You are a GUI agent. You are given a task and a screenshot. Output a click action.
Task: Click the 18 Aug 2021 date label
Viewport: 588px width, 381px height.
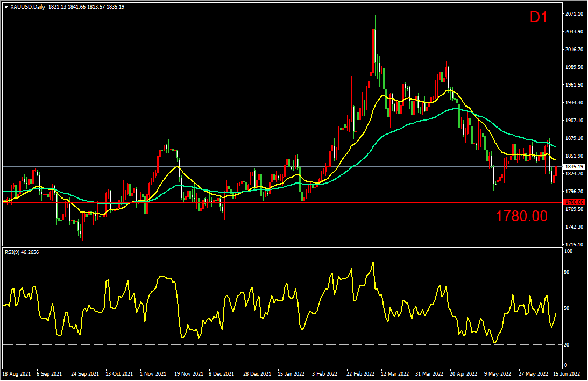pyautogui.click(x=17, y=374)
